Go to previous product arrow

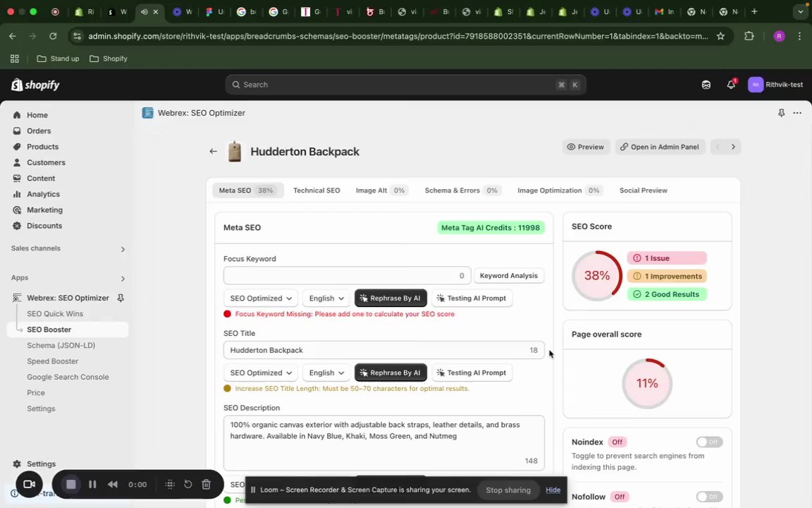click(x=718, y=147)
